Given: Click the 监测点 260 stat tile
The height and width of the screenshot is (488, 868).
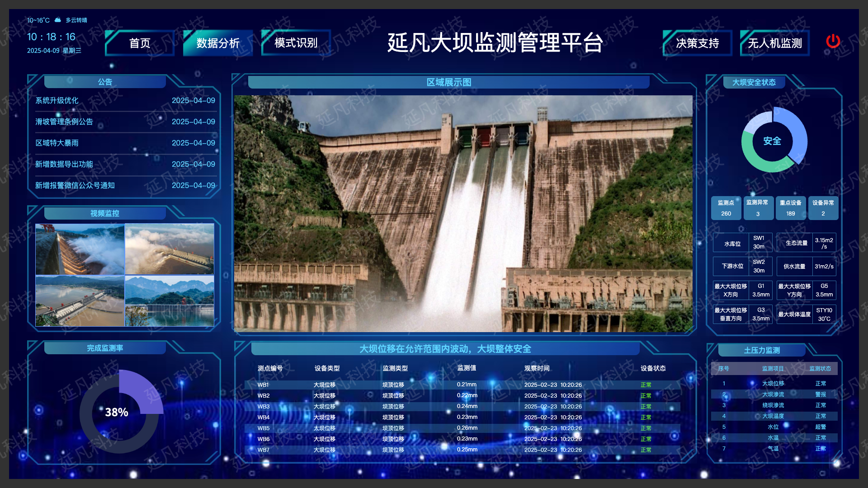Looking at the screenshot, I should pyautogui.click(x=726, y=208).
